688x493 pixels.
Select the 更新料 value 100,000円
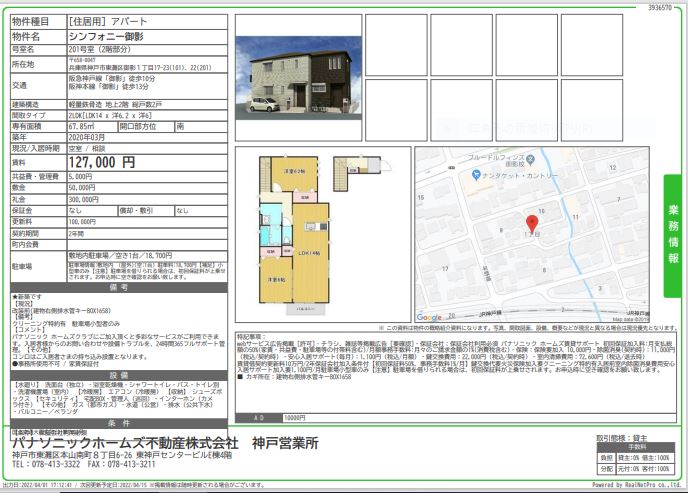pos(82,222)
